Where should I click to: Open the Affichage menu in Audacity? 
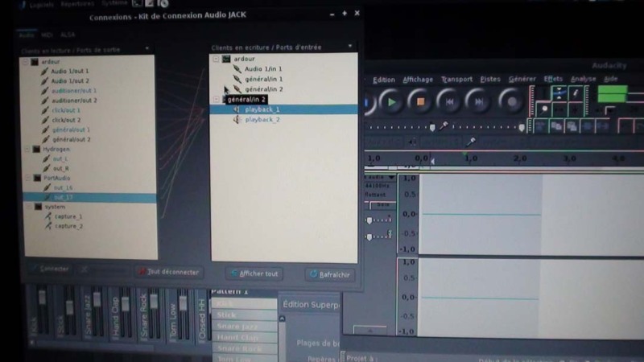click(418, 79)
